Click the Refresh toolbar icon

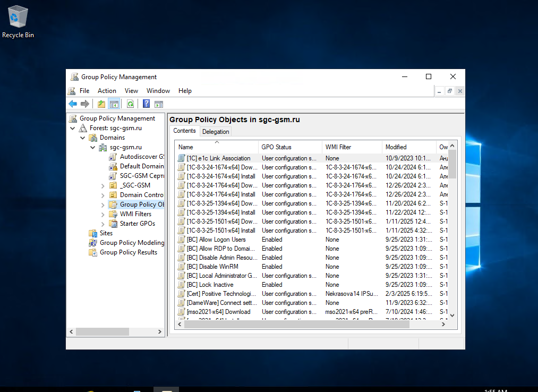[x=130, y=104]
